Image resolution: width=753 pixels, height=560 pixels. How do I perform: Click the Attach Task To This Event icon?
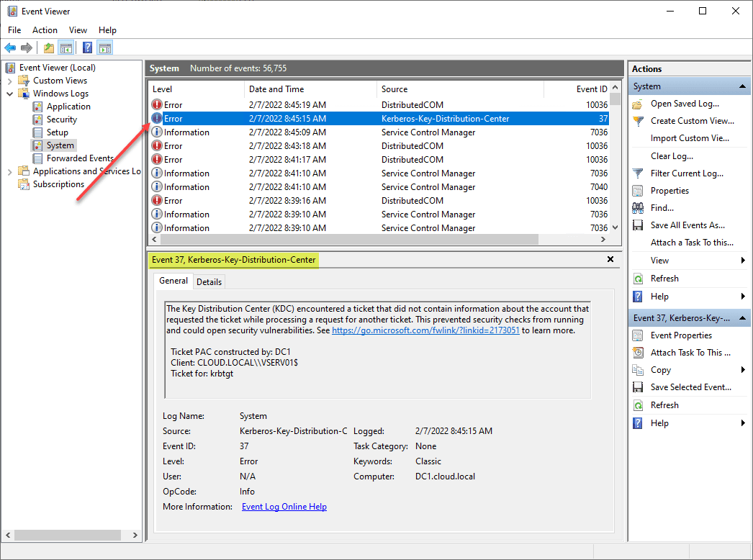[638, 353]
